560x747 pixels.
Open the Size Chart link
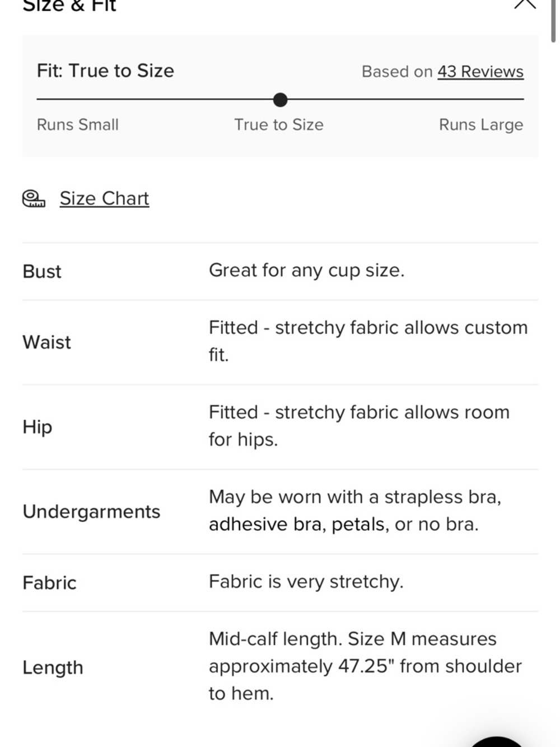pyautogui.click(x=104, y=198)
